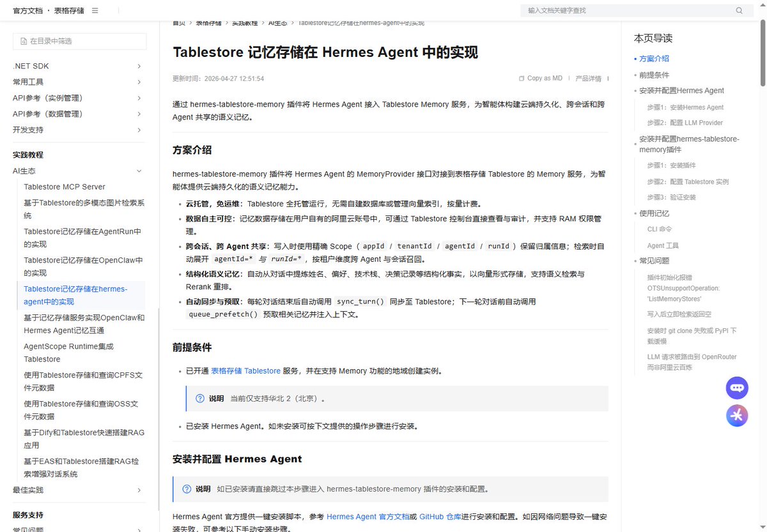Jump to 使用记忆 in page guide
This screenshot has width=767, height=532.
click(x=654, y=213)
